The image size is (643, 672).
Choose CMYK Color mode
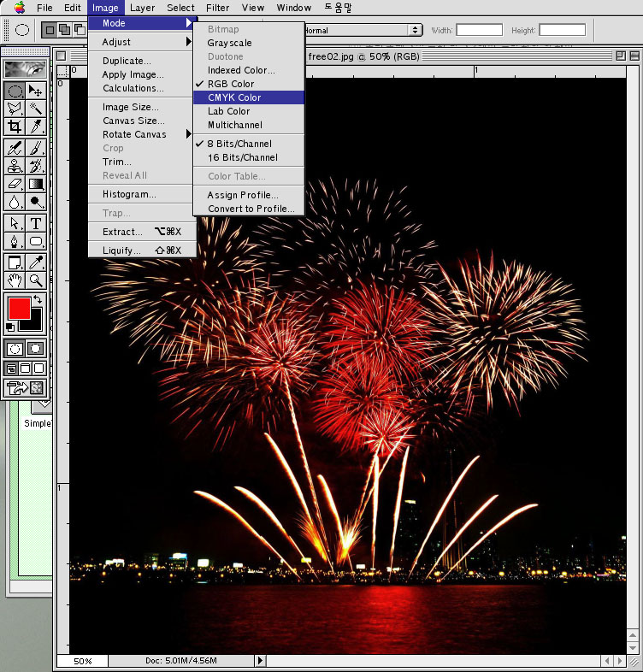tap(234, 97)
